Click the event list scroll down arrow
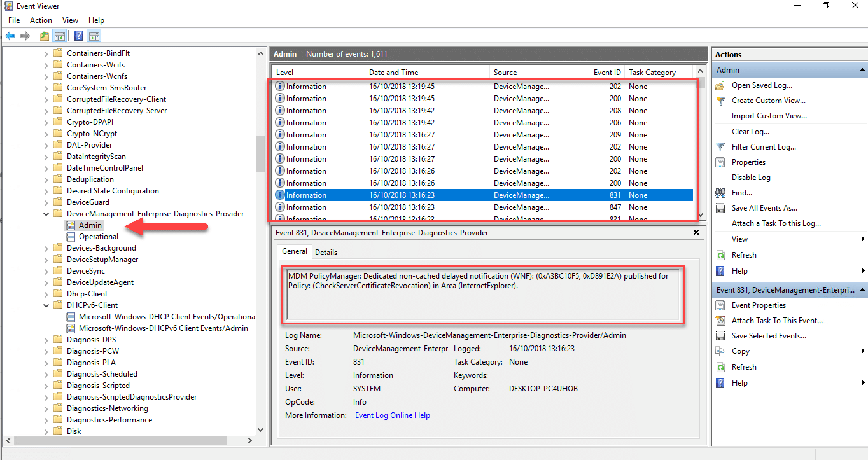The image size is (868, 460). click(701, 215)
